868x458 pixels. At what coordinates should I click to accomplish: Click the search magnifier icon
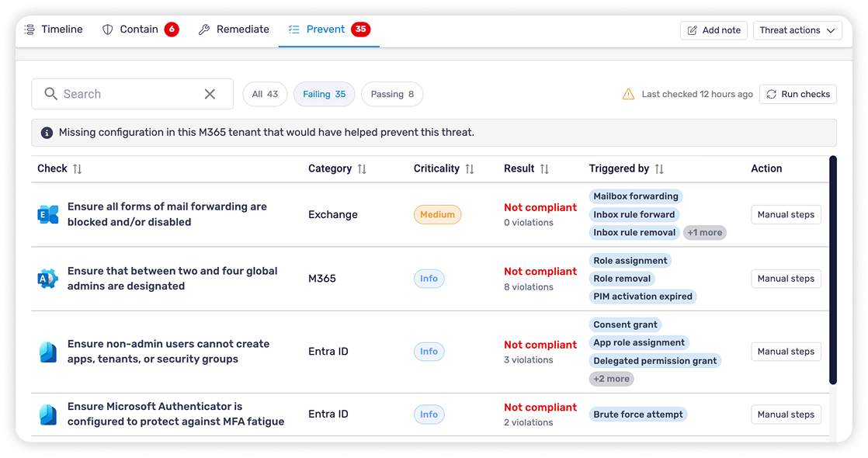point(51,94)
